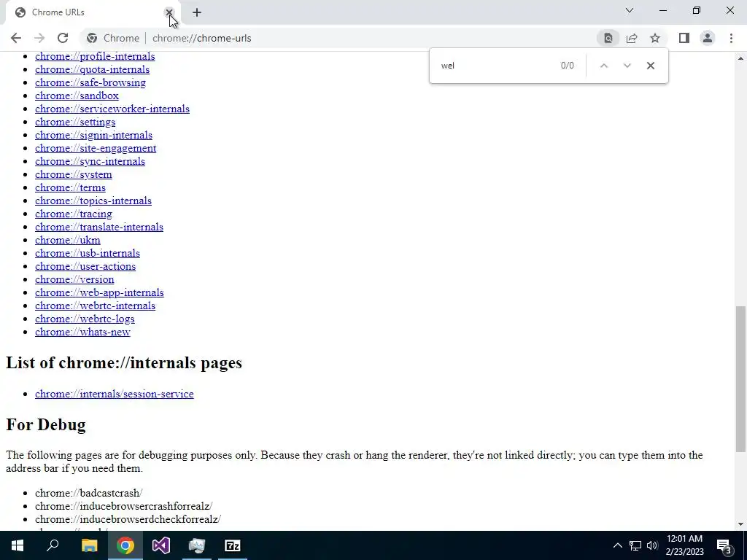Open chrome://tracing link
Image resolution: width=747 pixels, height=560 pixels.
click(x=74, y=214)
